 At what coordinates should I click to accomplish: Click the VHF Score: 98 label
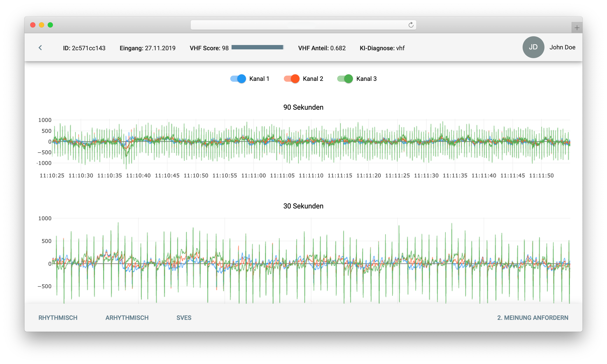(209, 48)
